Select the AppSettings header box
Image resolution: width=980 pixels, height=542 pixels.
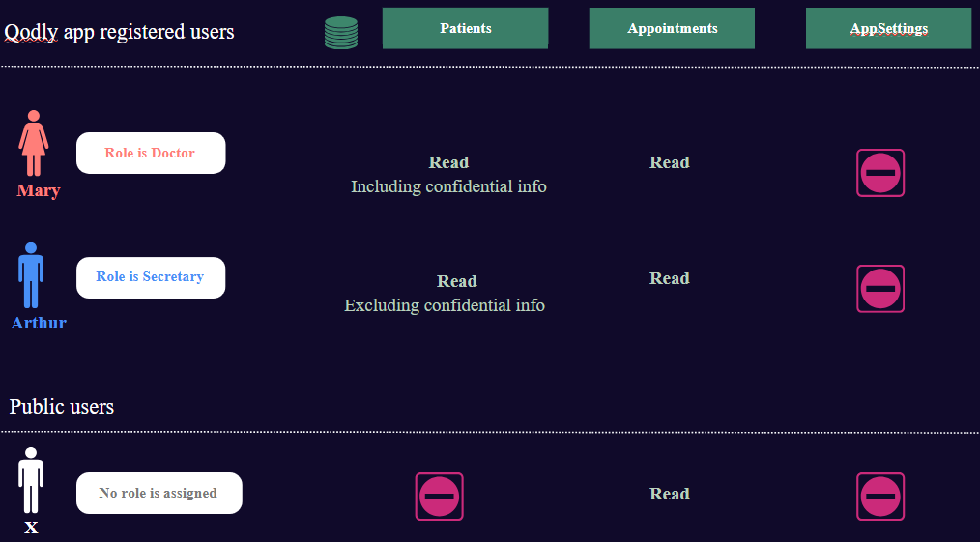pyautogui.click(x=888, y=28)
